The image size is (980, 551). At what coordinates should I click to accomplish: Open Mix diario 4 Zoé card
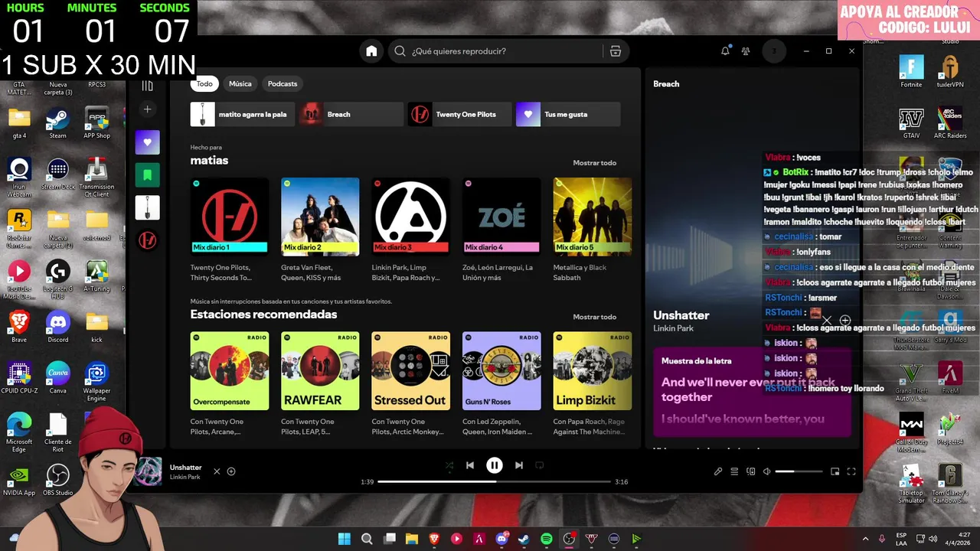501,230
